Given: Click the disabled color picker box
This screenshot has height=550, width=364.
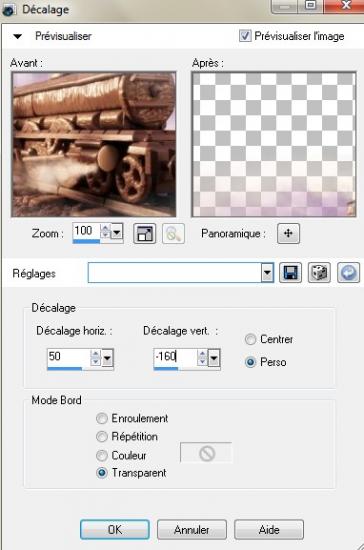Looking at the screenshot, I should pos(206,453).
